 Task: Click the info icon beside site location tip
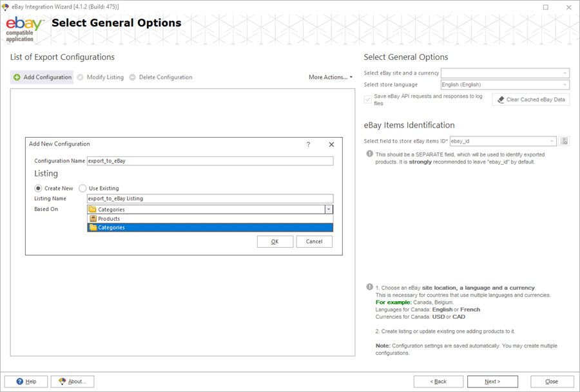[x=369, y=286]
